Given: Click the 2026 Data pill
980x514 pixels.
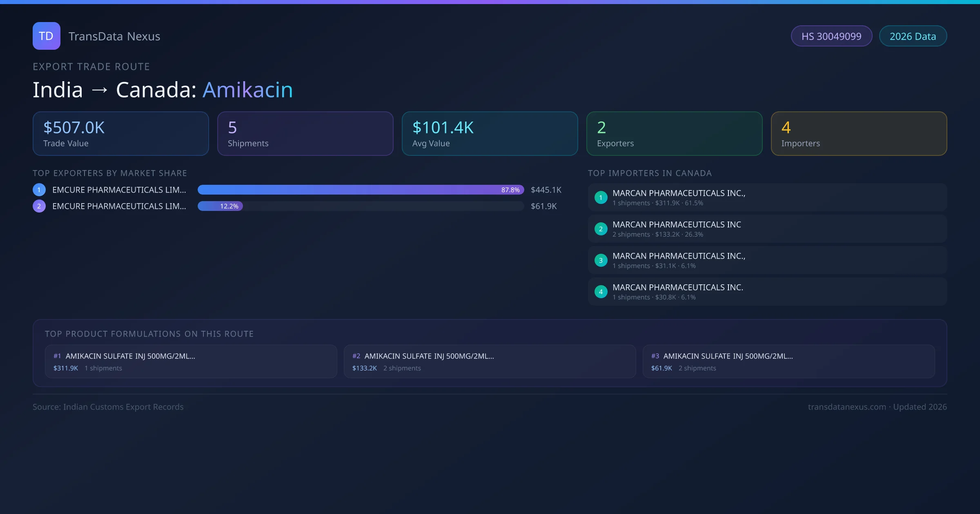Looking at the screenshot, I should pyautogui.click(x=913, y=36).
